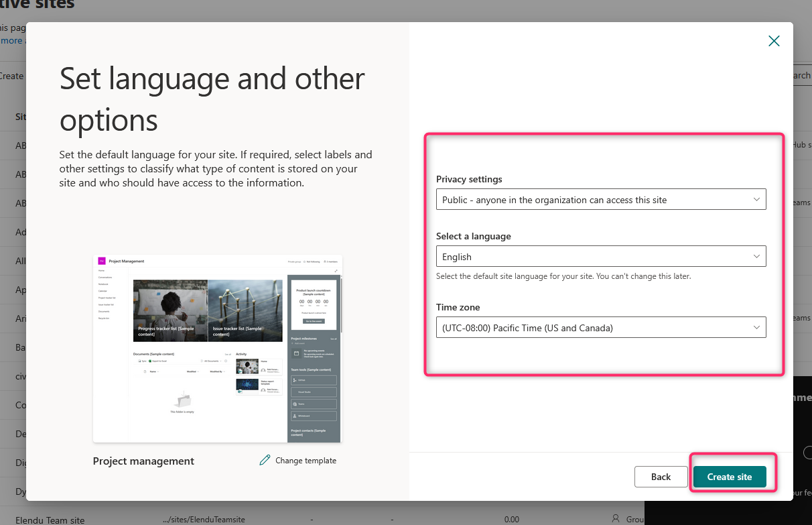Click the calendar icon under Project milestones
The height and width of the screenshot is (525, 812).
(x=296, y=353)
